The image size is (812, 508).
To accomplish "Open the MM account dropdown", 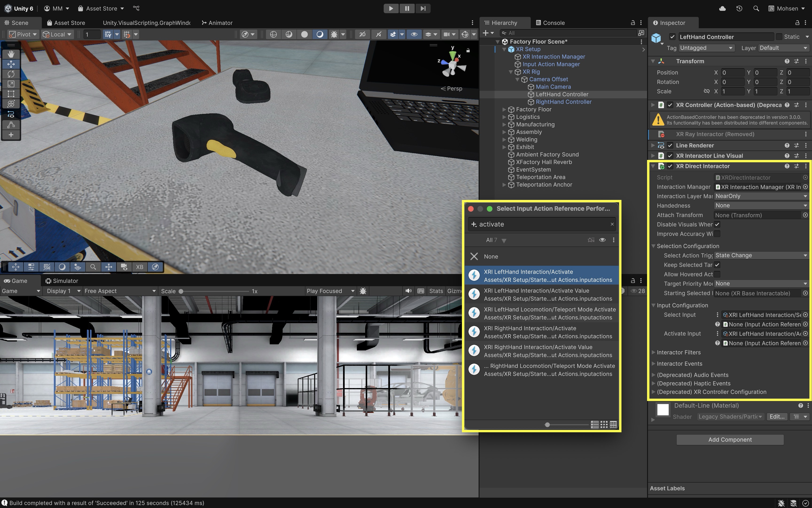I will tap(57, 8).
